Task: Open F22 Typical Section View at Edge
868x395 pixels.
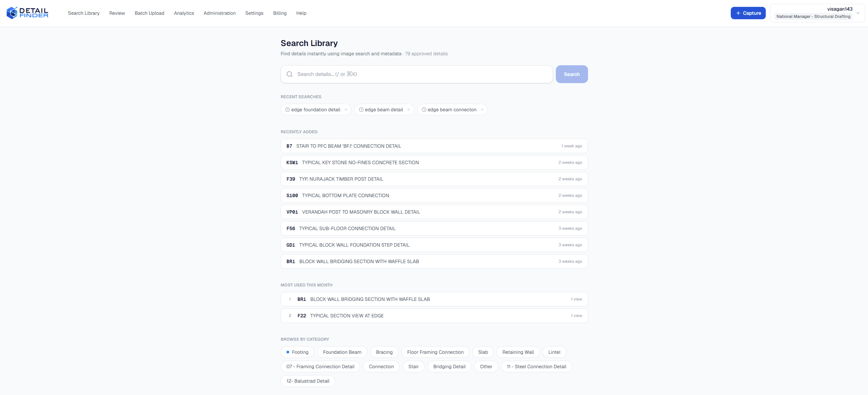Action: pyautogui.click(x=434, y=316)
